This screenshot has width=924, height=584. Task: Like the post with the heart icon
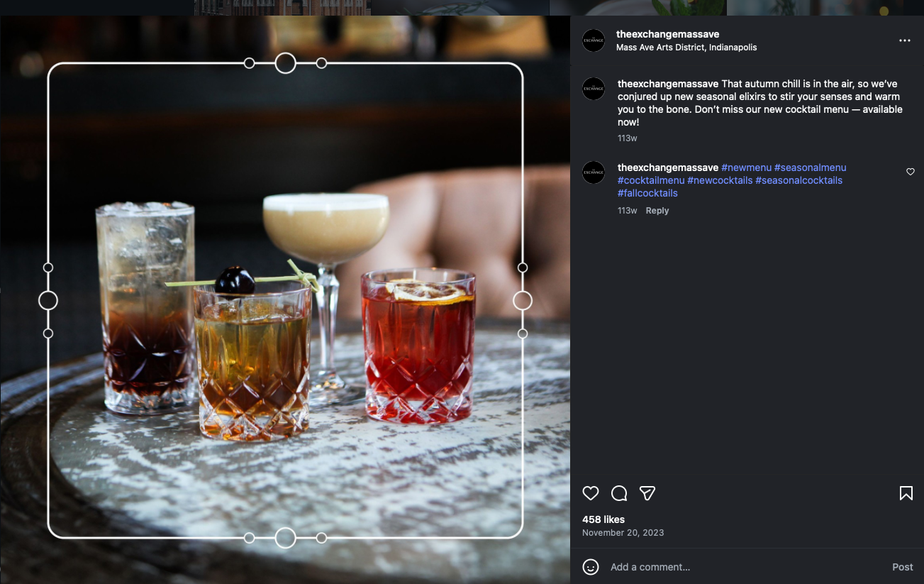point(591,493)
